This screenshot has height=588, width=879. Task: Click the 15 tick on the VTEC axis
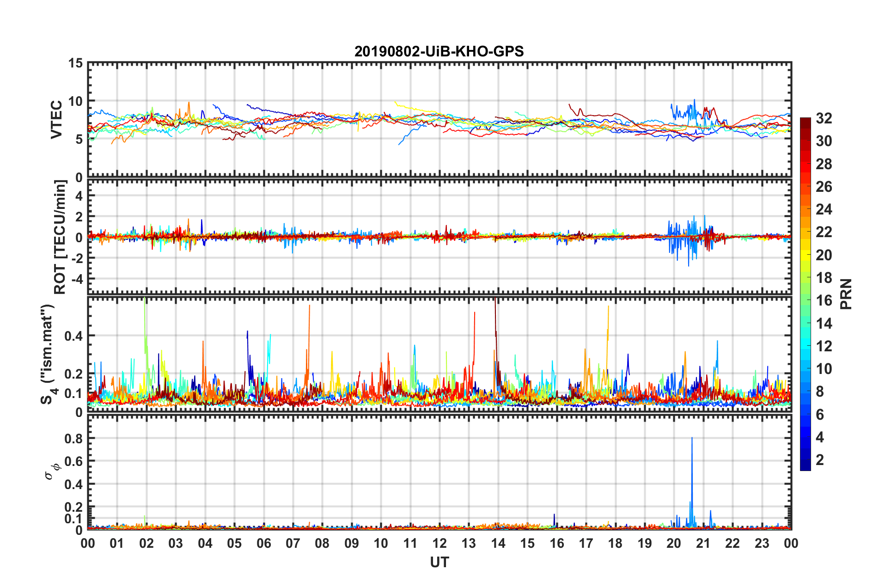[x=75, y=63]
